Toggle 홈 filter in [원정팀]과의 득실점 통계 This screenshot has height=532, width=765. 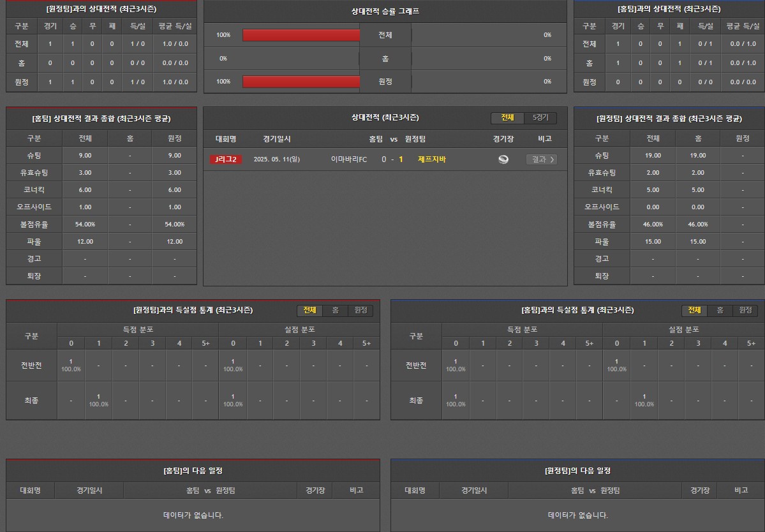pos(335,311)
